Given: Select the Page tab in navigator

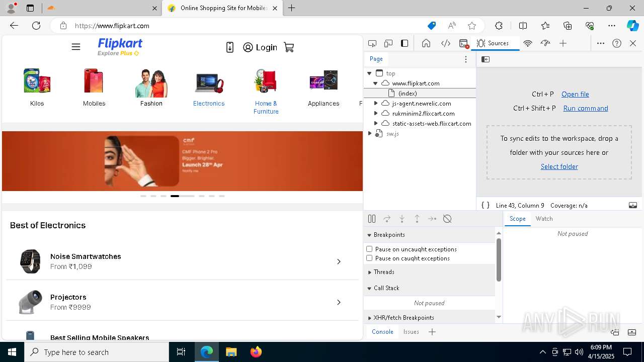Looking at the screenshot, I should (x=376, y=59).
